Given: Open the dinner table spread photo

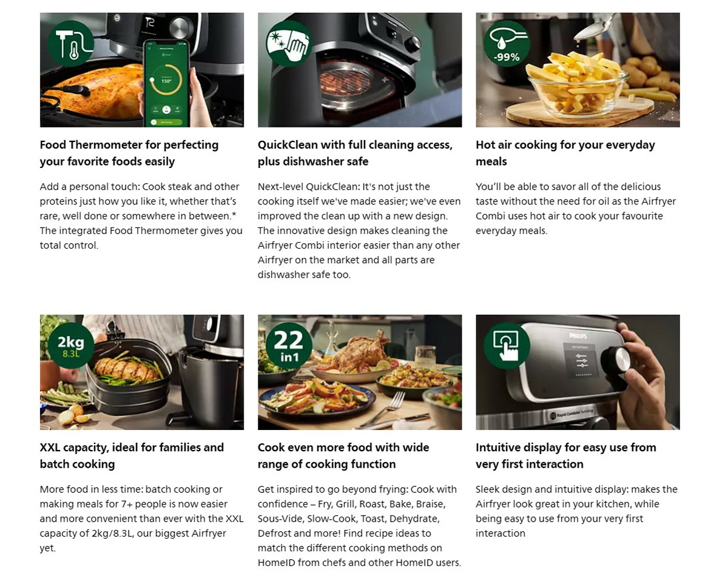Looking at the screenshot, I should click(360, 372).
